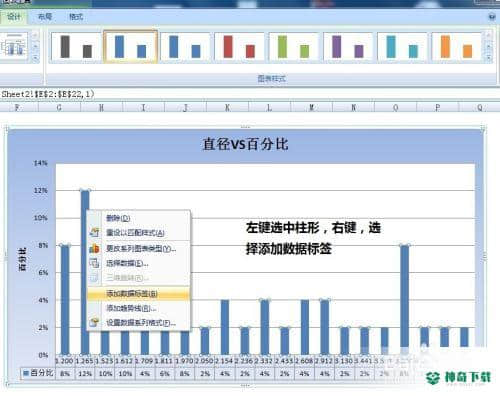Click the 重设以匹配样式 icon in the context menu
Viewport: 500px width, 396px height.
point(94,233)
